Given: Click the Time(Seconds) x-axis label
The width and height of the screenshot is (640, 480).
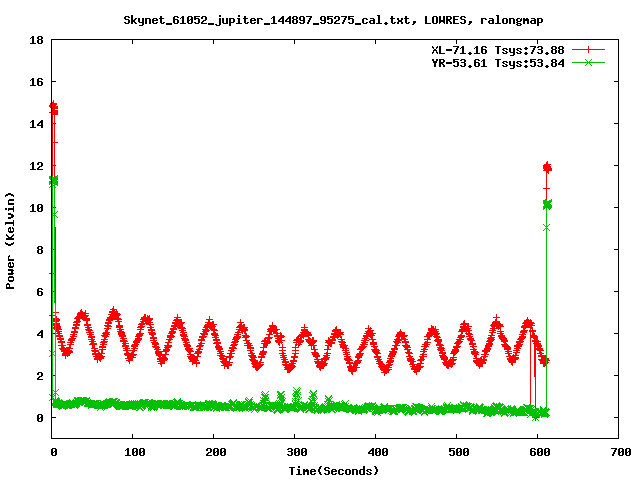Looking at the screenshot, I should tap(335, 470).
